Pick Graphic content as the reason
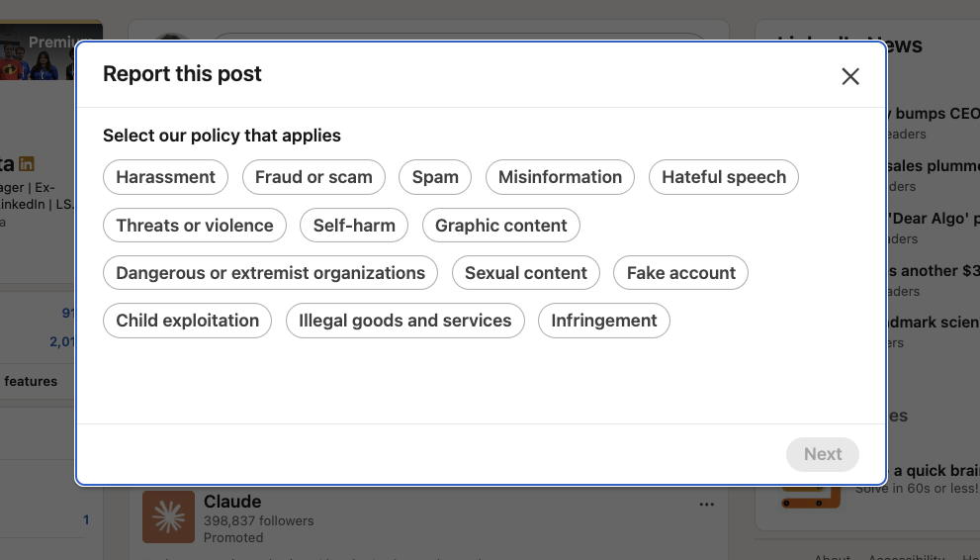The image size is (980, 560). pyautogui.click(x=500, y=225)
